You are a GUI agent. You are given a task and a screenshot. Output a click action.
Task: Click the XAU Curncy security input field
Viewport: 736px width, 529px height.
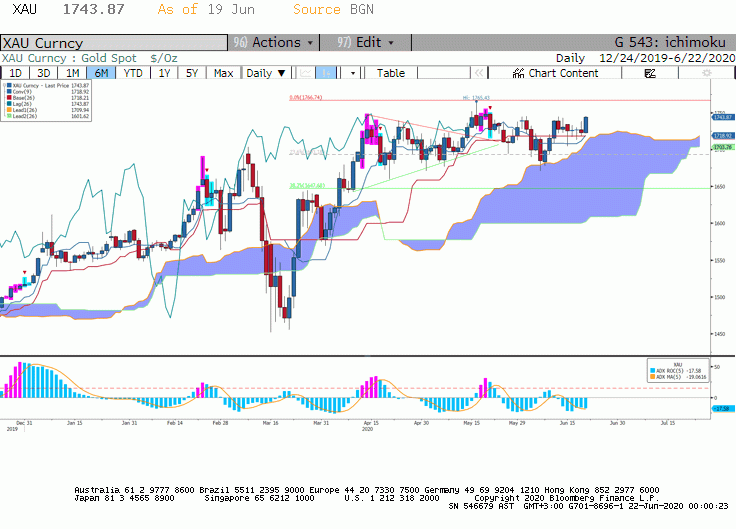pos(114,43)
